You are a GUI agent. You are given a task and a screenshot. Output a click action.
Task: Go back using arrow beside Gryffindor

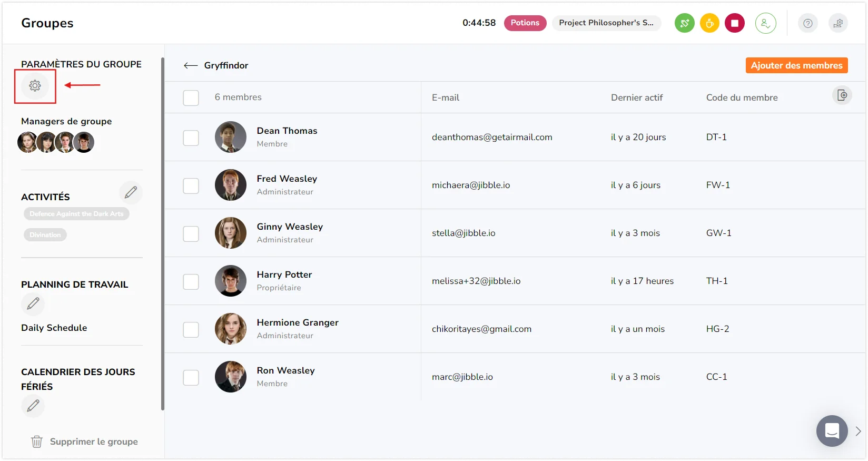[190, 65]
